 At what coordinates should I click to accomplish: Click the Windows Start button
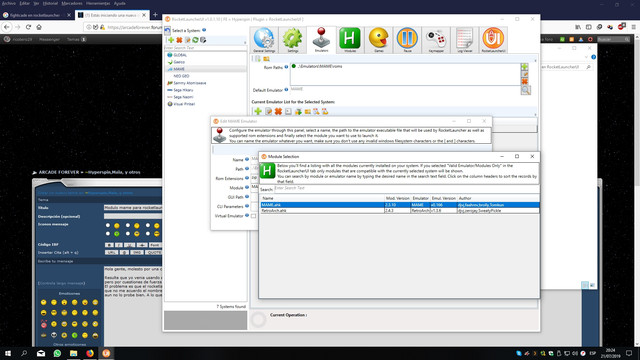pyautogui.click(x=8, y=353)
